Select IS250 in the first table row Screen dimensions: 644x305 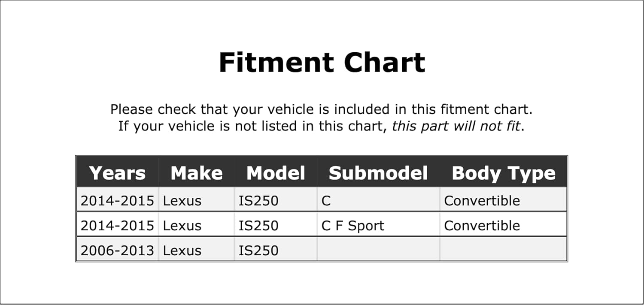point(258,201)
